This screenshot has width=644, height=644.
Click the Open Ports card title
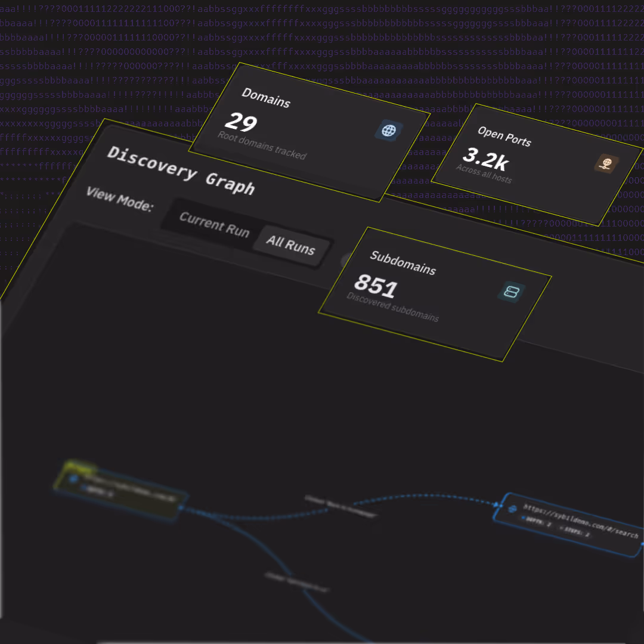tap(504, 137)
